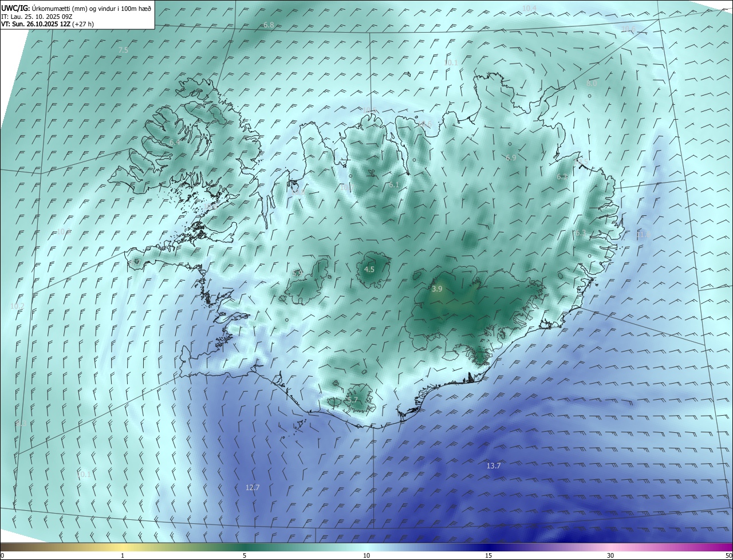733x560 pixels.
Task: Click the 12.7 value over the ocean
Action: [253, 488]
